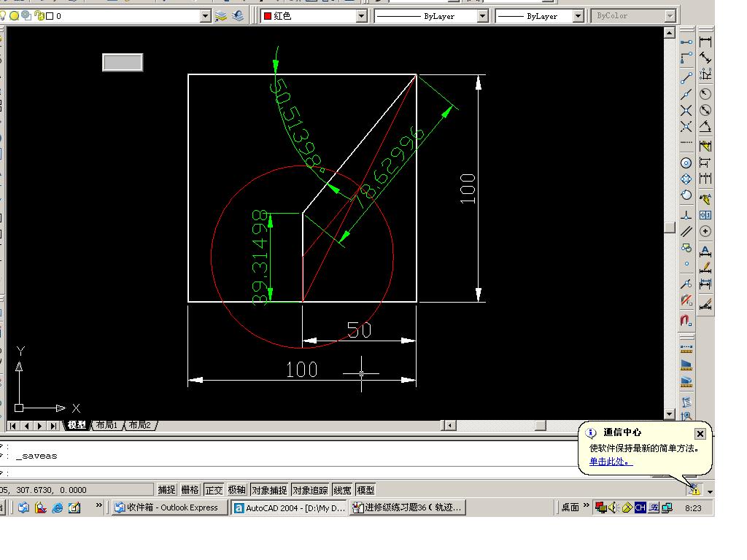The image size is (747, 560).
Task: Expand the layer 0 dropdown list
Action: 205,16
